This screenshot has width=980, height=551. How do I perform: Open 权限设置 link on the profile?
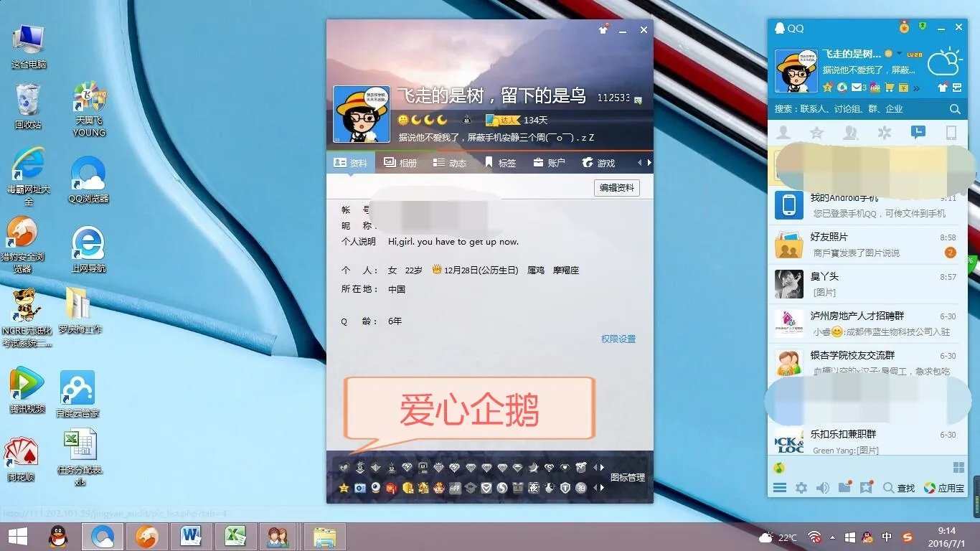pyautogui.click(x=618, y=339)
